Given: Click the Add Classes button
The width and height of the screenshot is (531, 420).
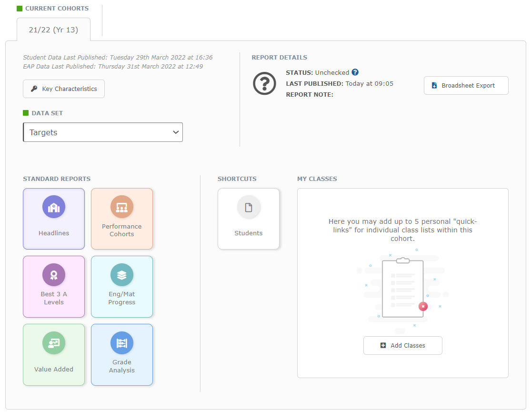Looking at the screenshot, I should (x=402, y=345).
